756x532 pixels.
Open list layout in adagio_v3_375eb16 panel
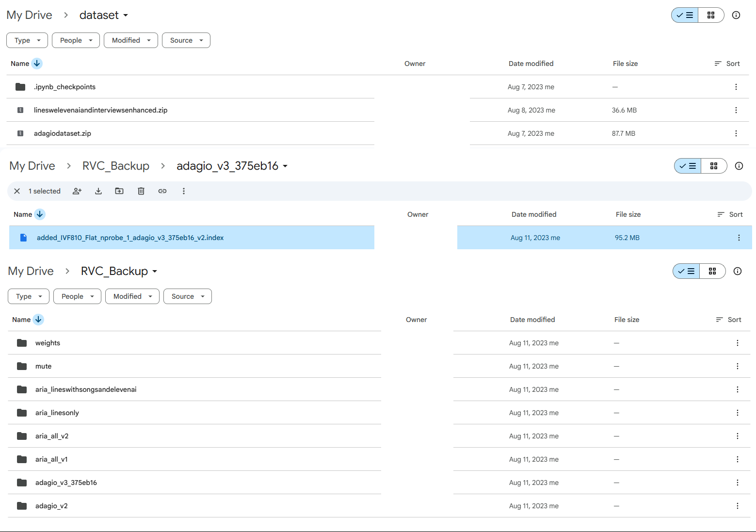pos(688,166)
